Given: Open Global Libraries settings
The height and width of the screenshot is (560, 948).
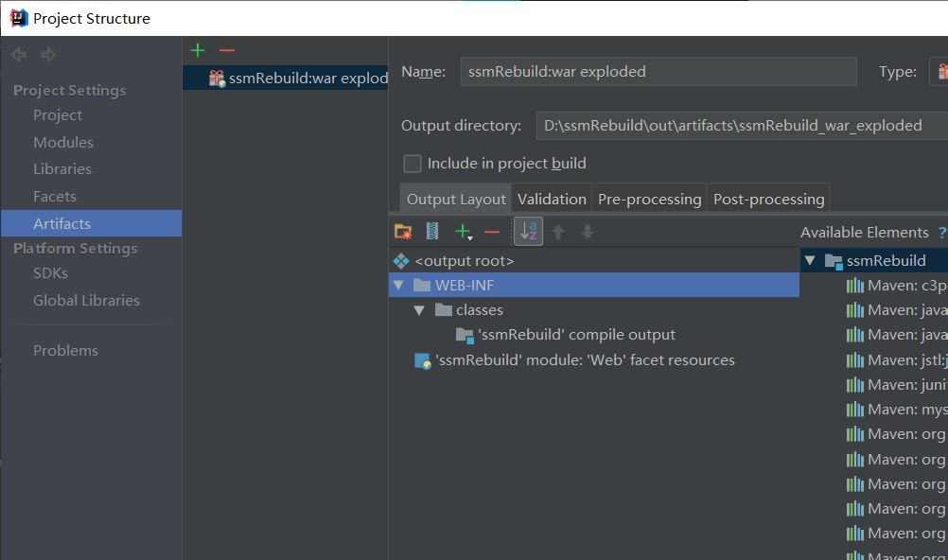Looking at the screenshot, I should click(86, 300).
